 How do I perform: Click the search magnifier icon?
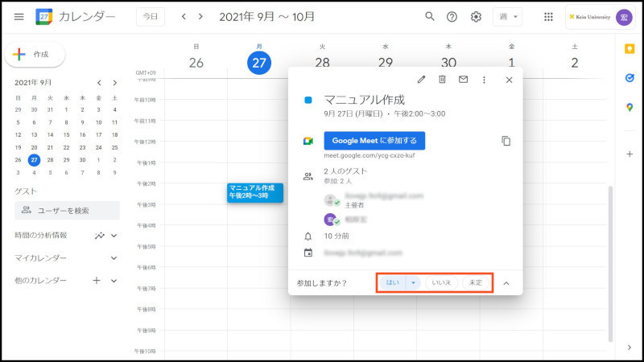coord(430,17)
